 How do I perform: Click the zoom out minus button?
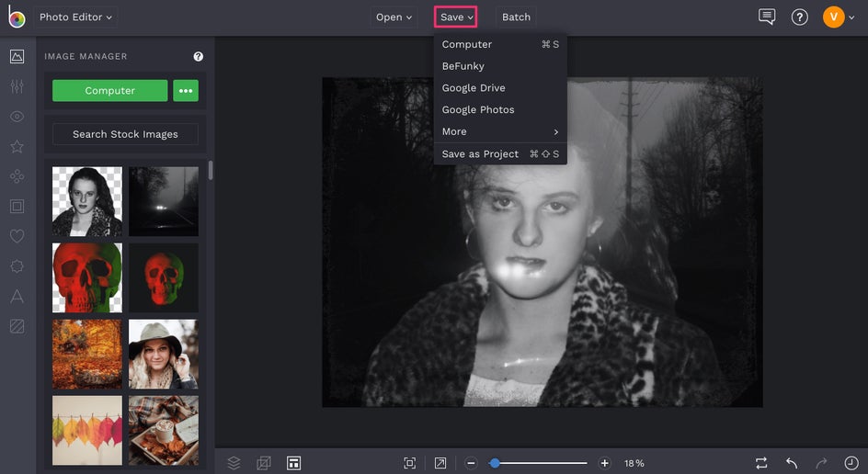tap(471, 463)
